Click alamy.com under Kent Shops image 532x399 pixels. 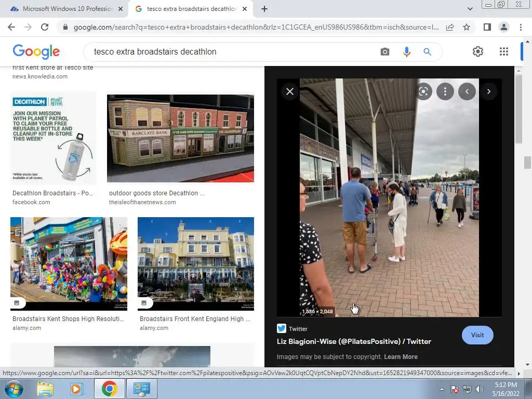pos(27,328)
